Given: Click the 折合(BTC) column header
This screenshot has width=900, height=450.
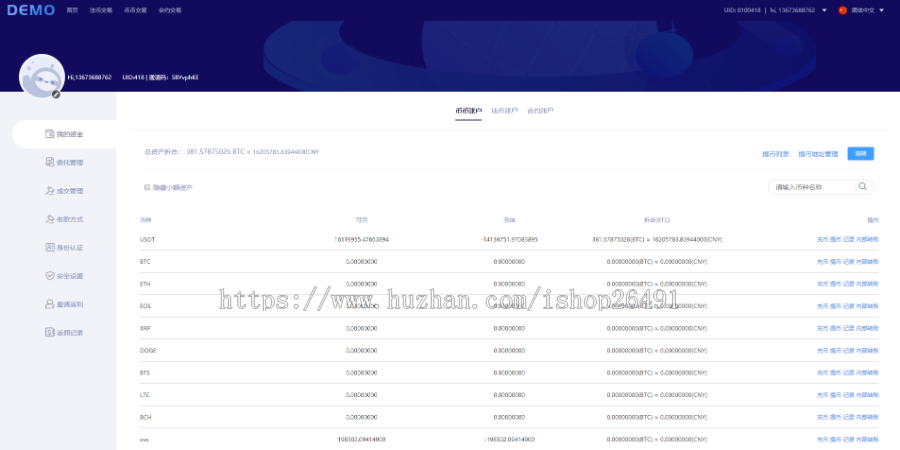Looking at the screenshot, I should [x=657, y=220].
